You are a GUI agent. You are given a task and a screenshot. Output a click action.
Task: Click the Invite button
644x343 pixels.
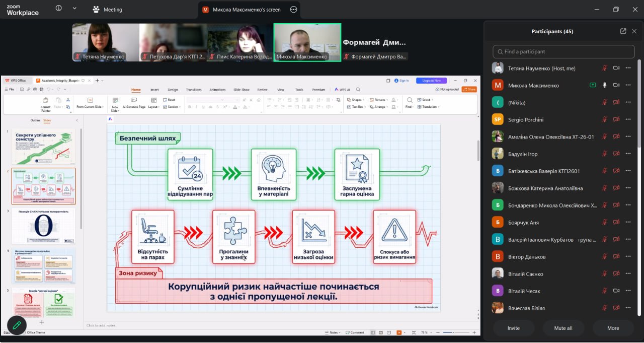point(513,328)
